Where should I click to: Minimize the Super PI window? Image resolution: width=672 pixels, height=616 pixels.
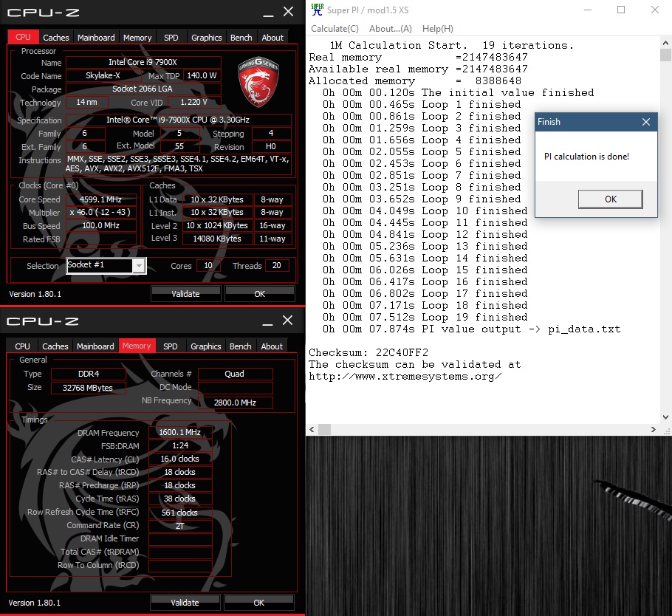coord(588,10)
